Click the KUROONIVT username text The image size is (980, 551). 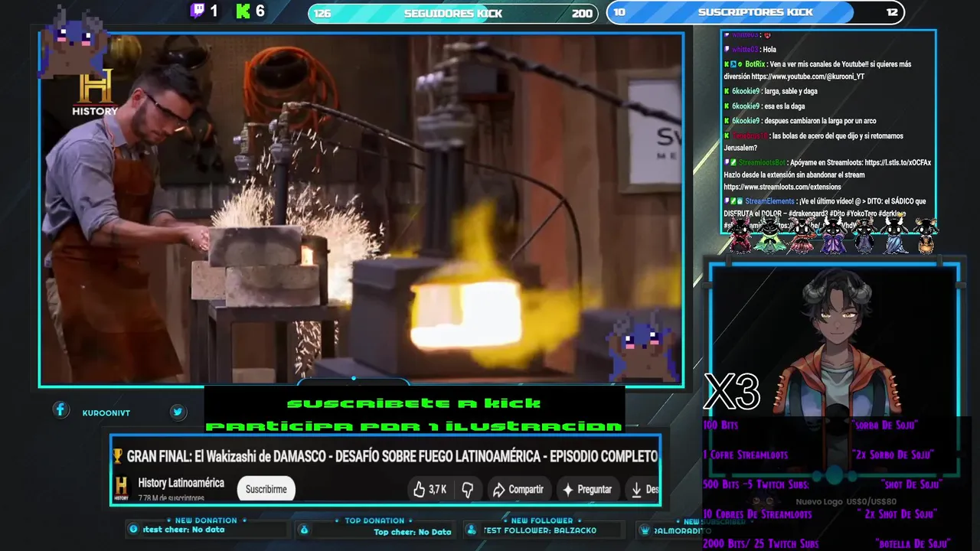tap(106, 413)
